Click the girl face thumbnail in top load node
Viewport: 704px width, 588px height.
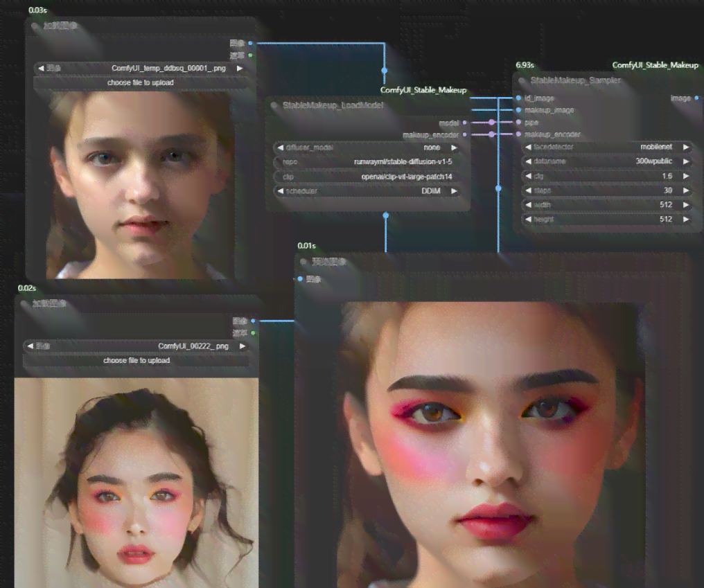(x=140, y=185)
